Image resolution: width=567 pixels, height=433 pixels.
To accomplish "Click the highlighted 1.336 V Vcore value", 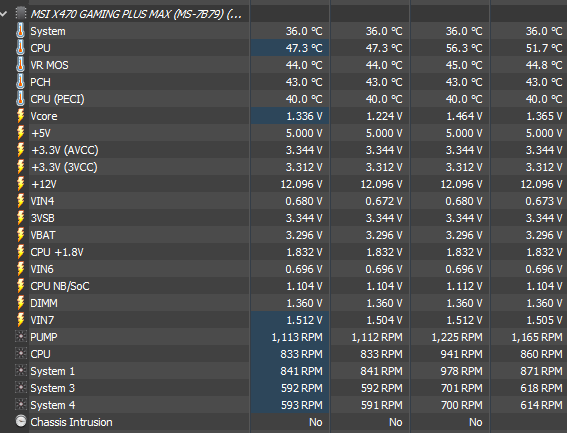I will [304, 116].
